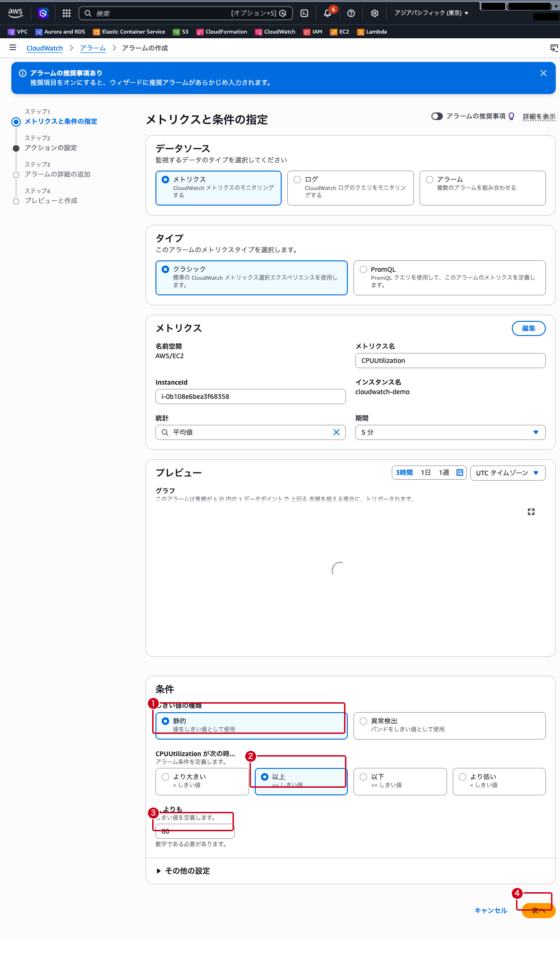This screenshot has width=560, height=956.
Task: Open the CloudWatch bookmark shortcut
Action: tap(275, 32)
